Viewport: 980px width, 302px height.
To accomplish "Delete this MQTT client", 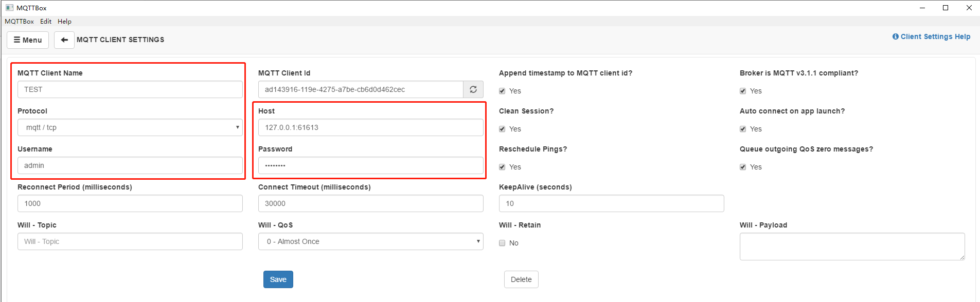I will point(521,279).
